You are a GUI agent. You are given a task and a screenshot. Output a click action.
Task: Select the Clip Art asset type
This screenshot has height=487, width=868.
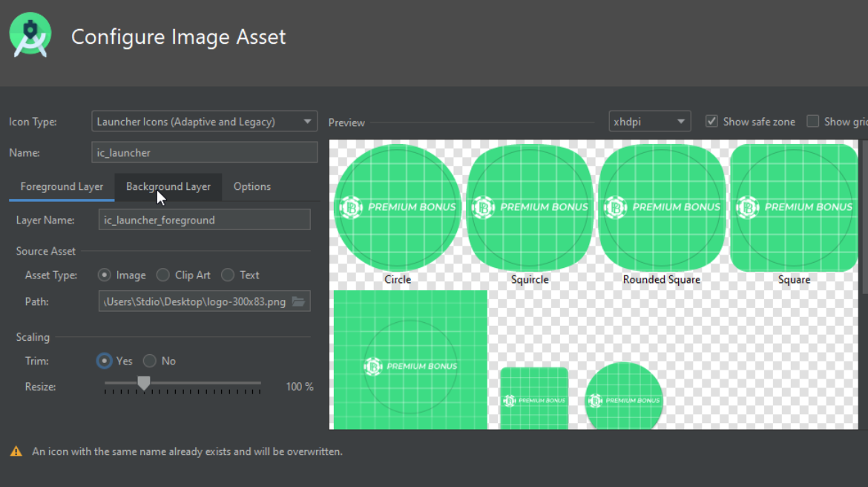[x=162, y=275]
